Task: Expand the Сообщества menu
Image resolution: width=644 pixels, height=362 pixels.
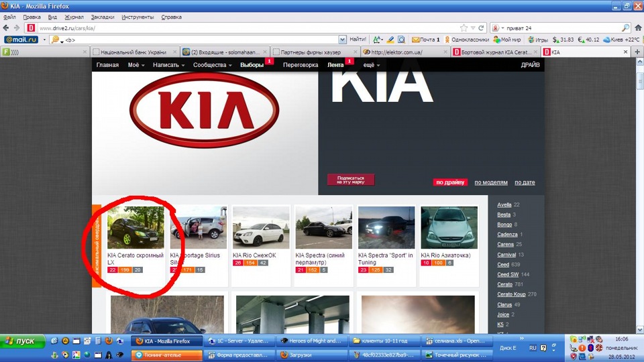Action: pos(213,65)
